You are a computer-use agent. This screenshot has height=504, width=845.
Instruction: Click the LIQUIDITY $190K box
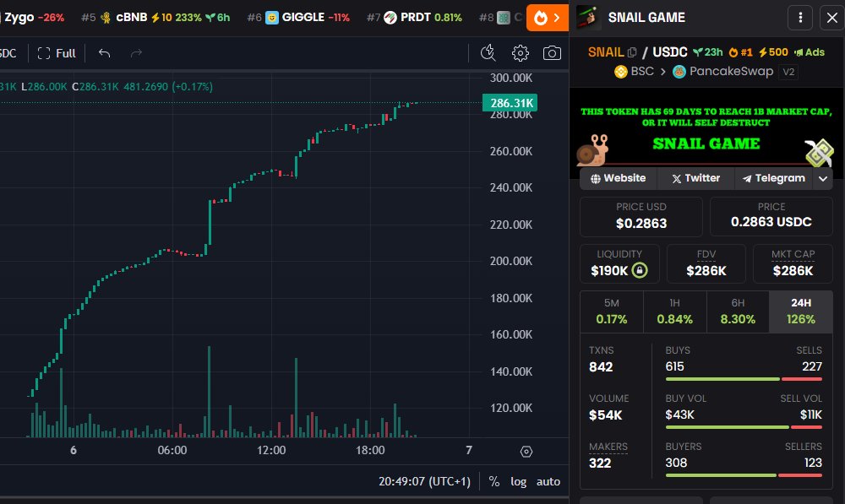(619, 264)
